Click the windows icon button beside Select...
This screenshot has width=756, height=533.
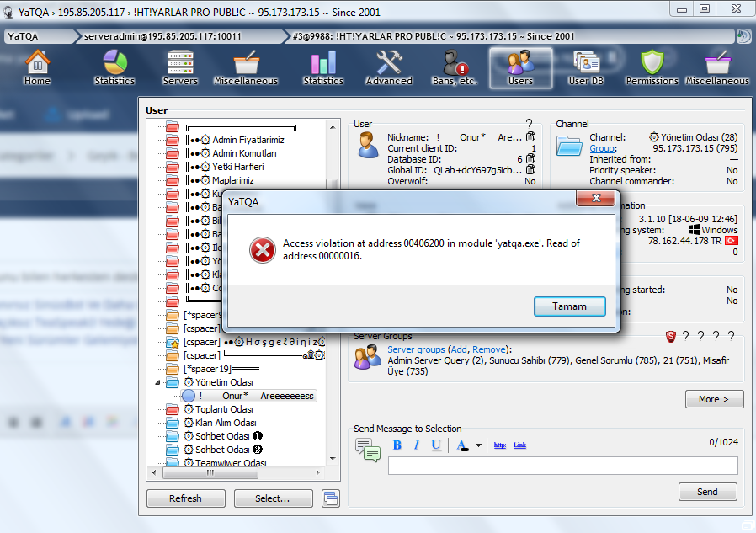pyautogui.click(x=331, y=498)
